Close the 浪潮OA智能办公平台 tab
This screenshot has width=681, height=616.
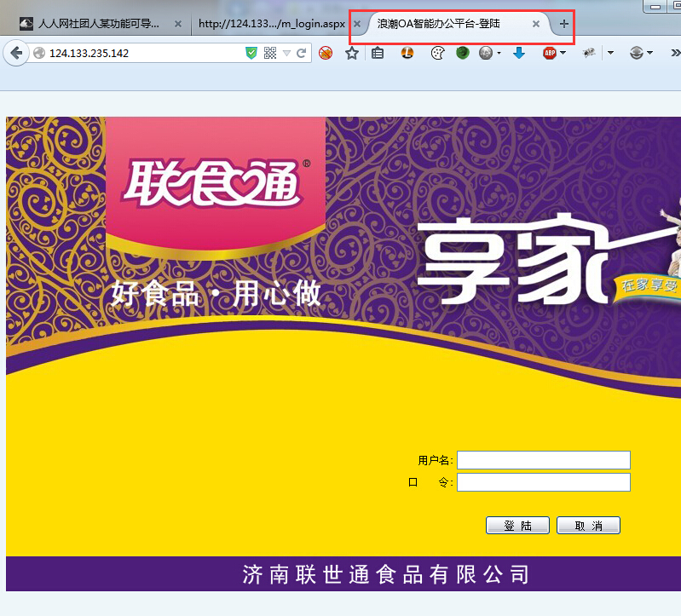pyautogui.click(x=536, y=24)
